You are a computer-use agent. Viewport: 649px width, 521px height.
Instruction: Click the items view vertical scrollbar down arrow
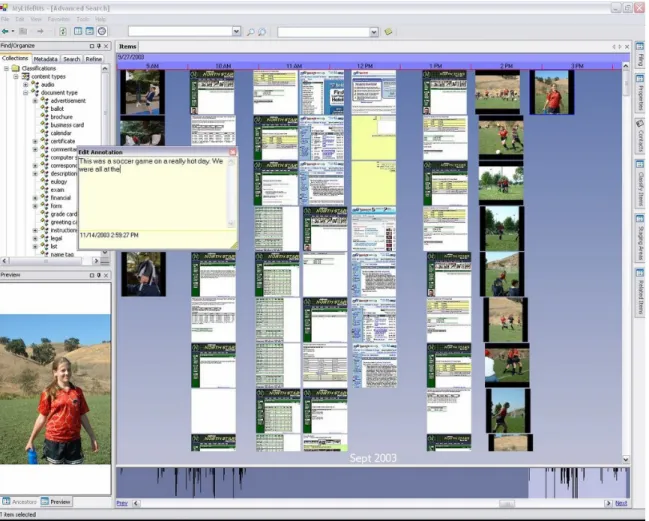(x=626, y=459)
